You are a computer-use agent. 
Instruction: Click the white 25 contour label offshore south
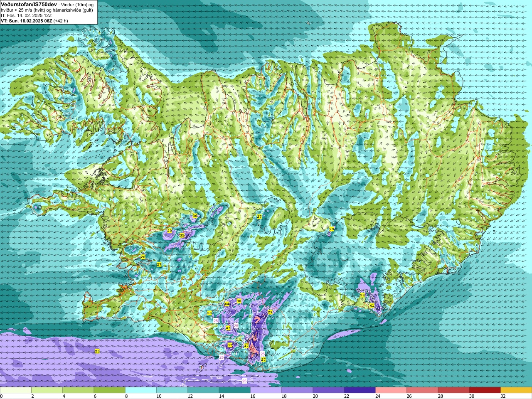(x=244, y=381)
